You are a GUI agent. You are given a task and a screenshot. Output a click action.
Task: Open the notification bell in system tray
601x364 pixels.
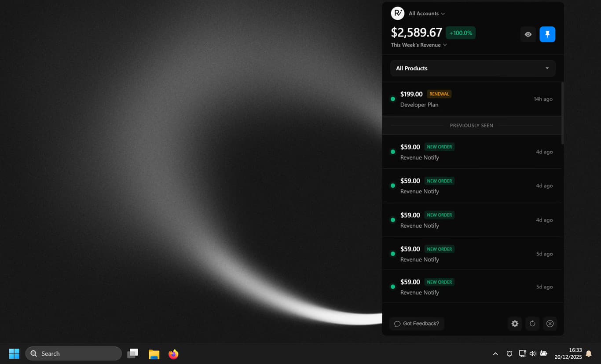pos(588,353)
